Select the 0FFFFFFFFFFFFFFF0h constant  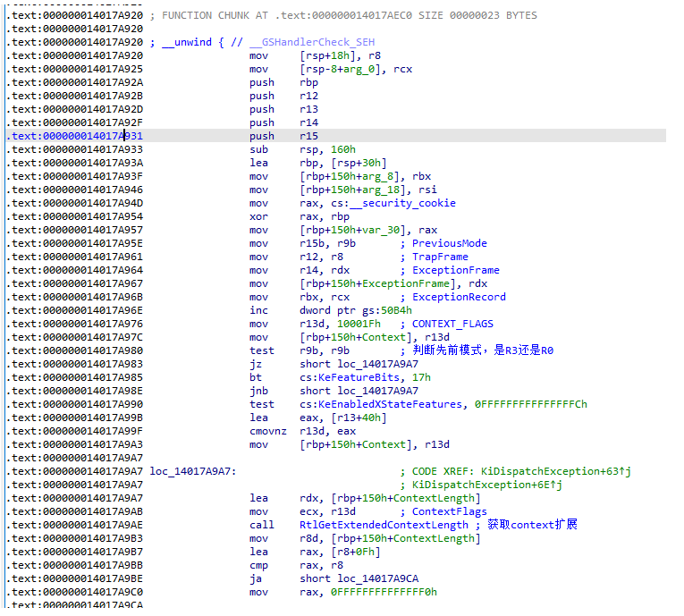(x=384, y=592)
